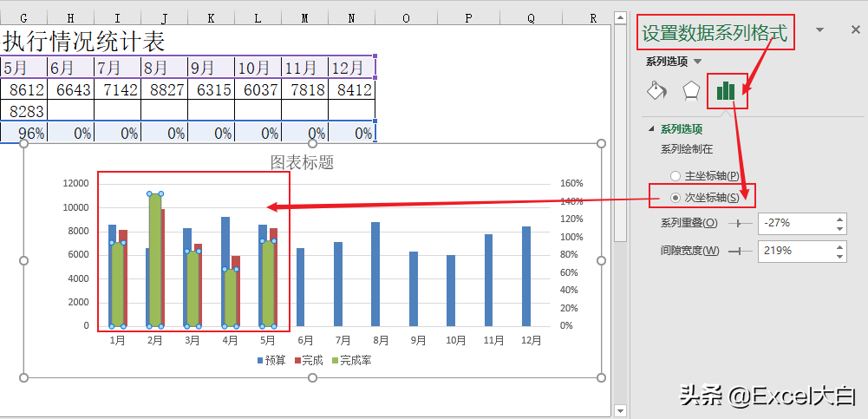Click the worksheet scrollbar down arrow
Screen dimensions: 868x419
point(620,410)
